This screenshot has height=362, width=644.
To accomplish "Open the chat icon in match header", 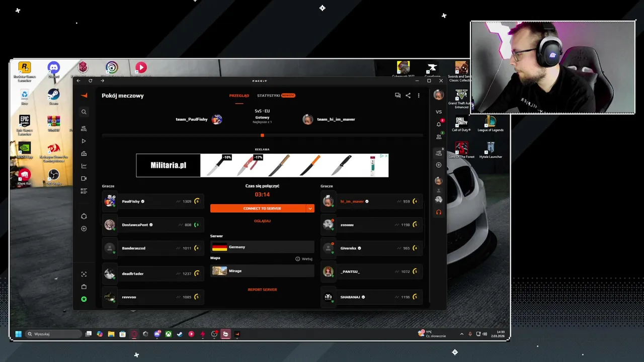I will click(x=397, y=96).
